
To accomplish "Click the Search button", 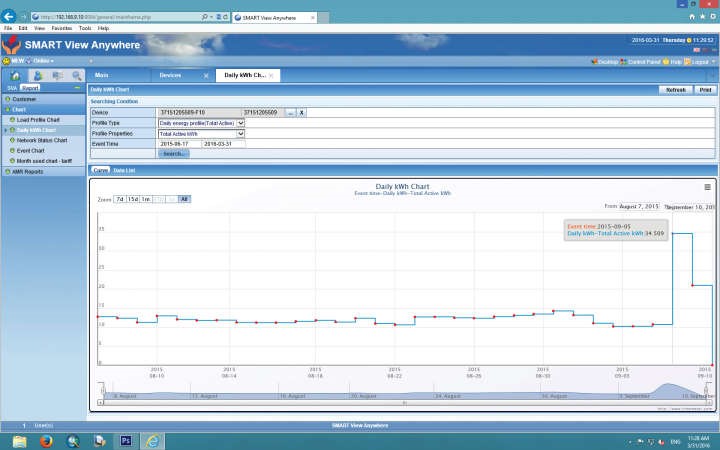I will point(174,154).
